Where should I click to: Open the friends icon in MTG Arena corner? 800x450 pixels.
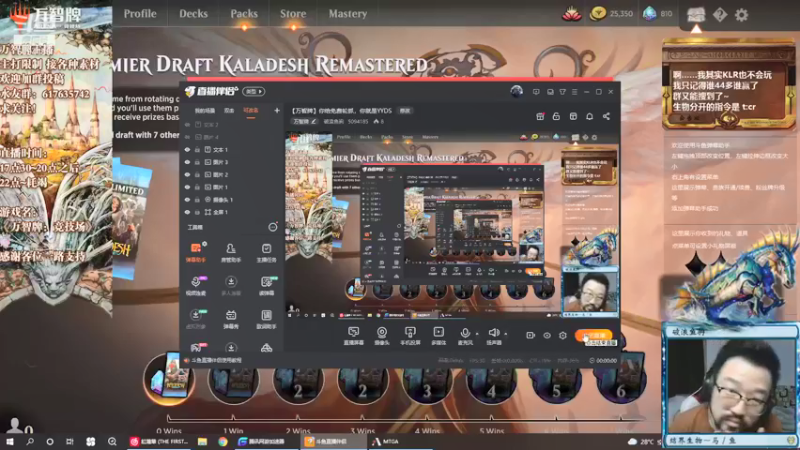point(15,426)
